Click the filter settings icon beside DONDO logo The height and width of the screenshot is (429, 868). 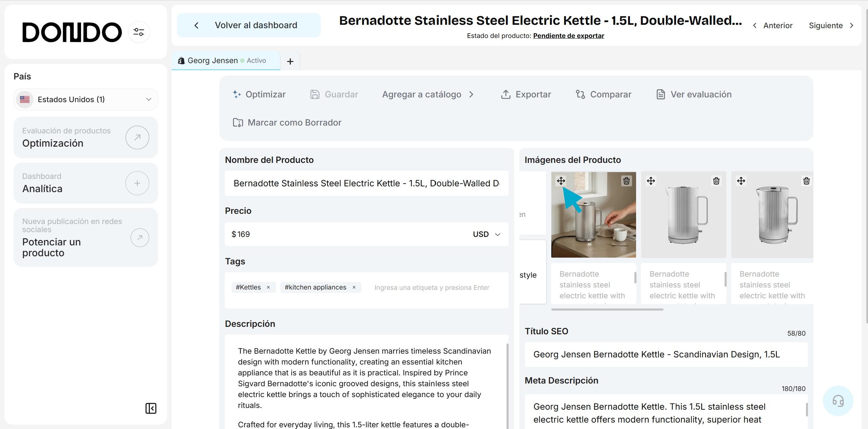[x=139, y=32]
